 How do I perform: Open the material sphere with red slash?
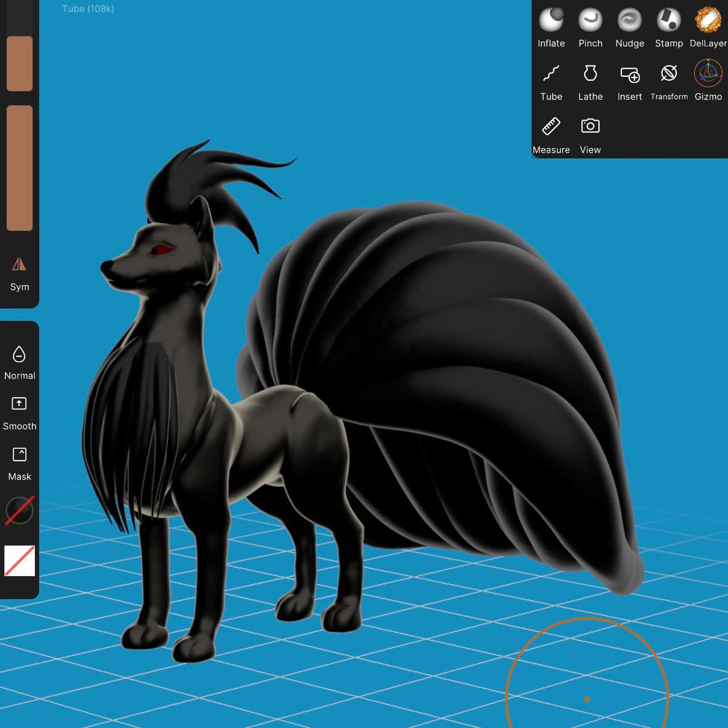(x=19, y=510)
